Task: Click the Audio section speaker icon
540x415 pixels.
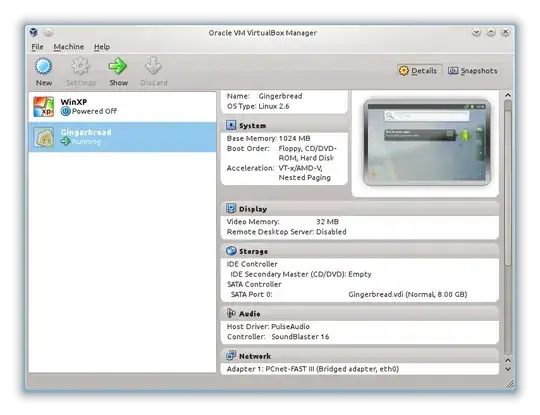Action: point(231,313)
